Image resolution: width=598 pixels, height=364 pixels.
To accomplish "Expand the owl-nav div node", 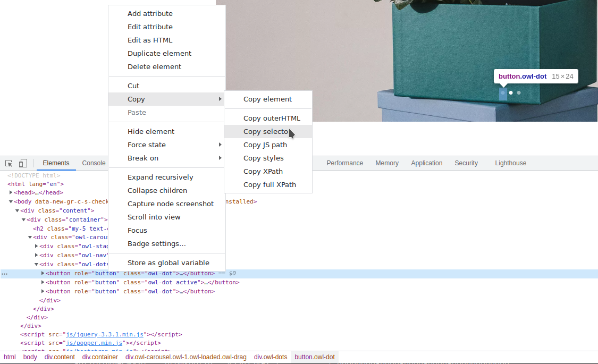I will tap(36, 256).
